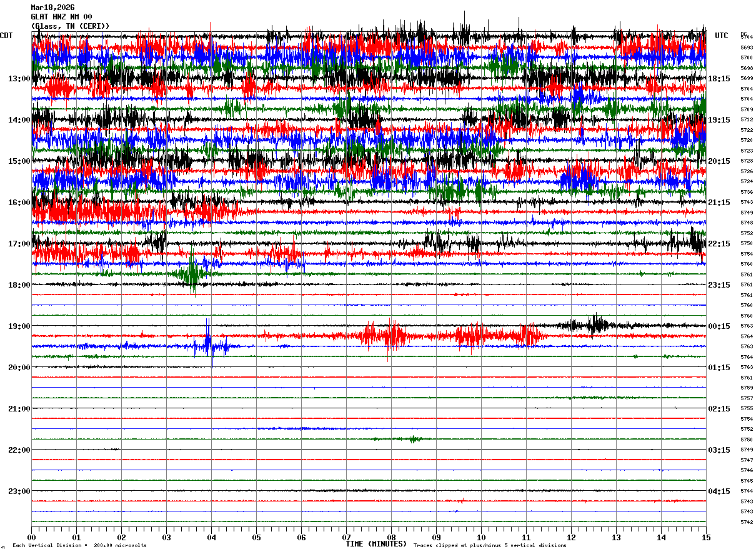Click the DC offset value '5747'
The width and height of the screenshot is (756, 554).
point(747,460)
